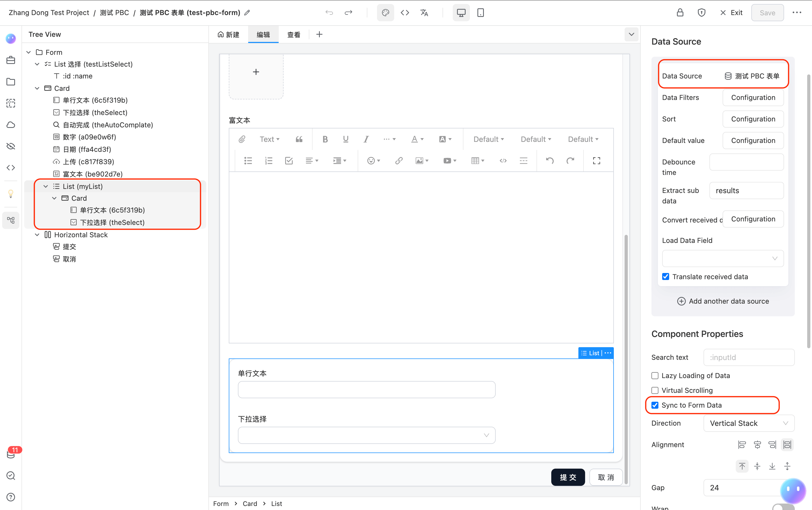Click the lock icon in header

[x=680, y=13]
